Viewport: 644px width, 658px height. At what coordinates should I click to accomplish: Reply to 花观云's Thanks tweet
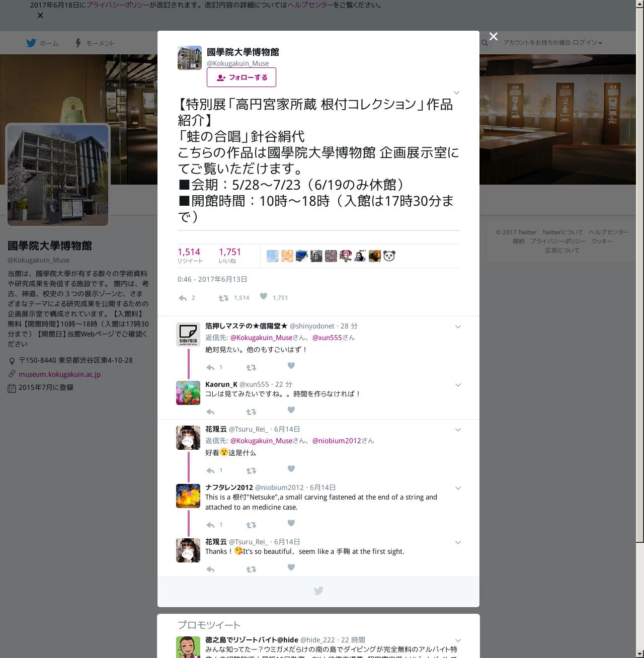coord(210,569)
